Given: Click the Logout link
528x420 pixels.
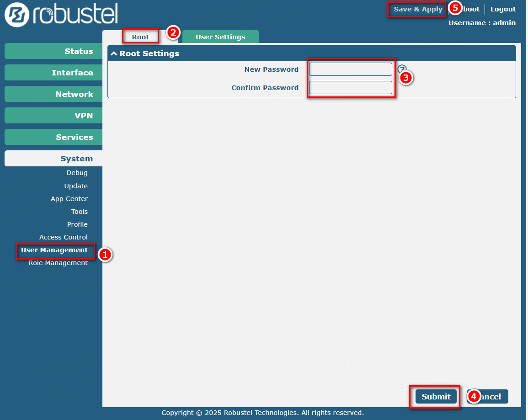Looking at the screenshot, I should coord(503,9).
